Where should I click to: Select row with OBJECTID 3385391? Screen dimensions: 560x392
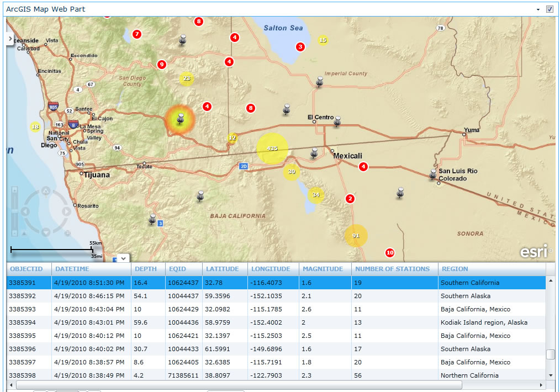point(276,283)
